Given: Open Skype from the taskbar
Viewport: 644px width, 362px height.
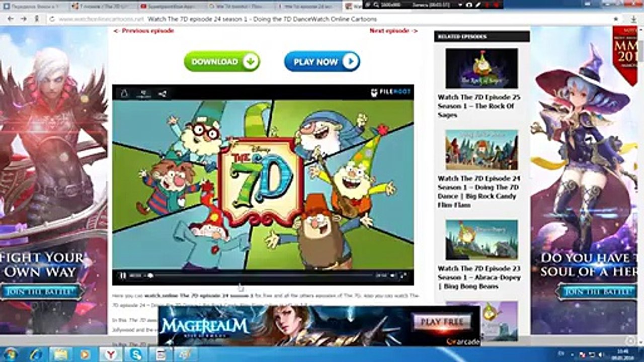Looking at the screenshot, I should 135,354.
